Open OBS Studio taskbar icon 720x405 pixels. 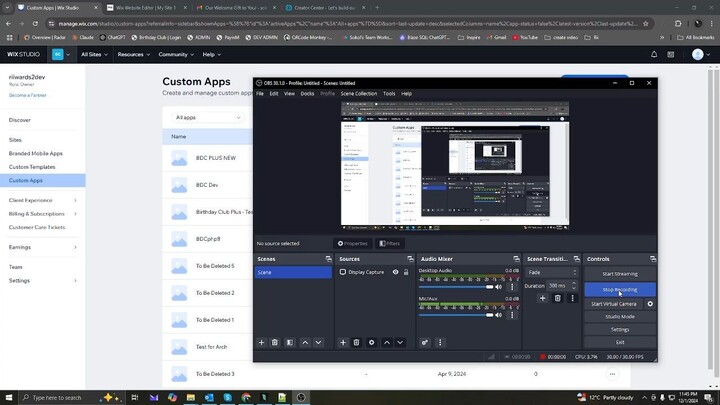pos(301,398)
